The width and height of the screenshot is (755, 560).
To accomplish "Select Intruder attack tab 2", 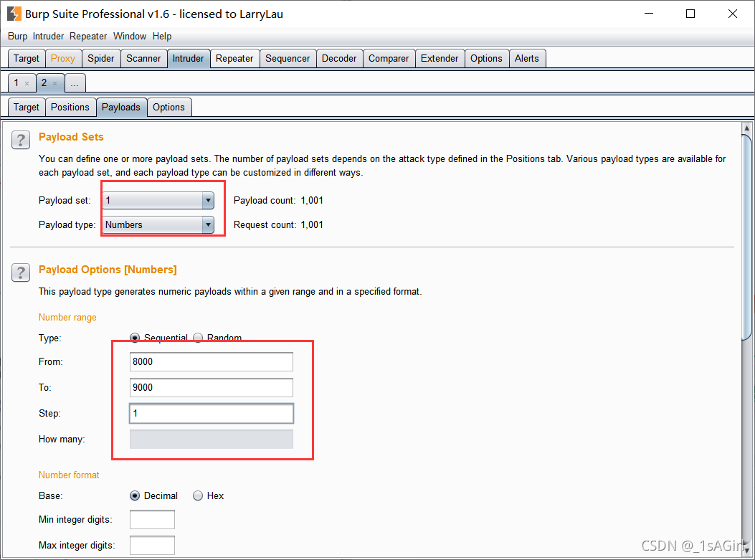I will 44,83.
